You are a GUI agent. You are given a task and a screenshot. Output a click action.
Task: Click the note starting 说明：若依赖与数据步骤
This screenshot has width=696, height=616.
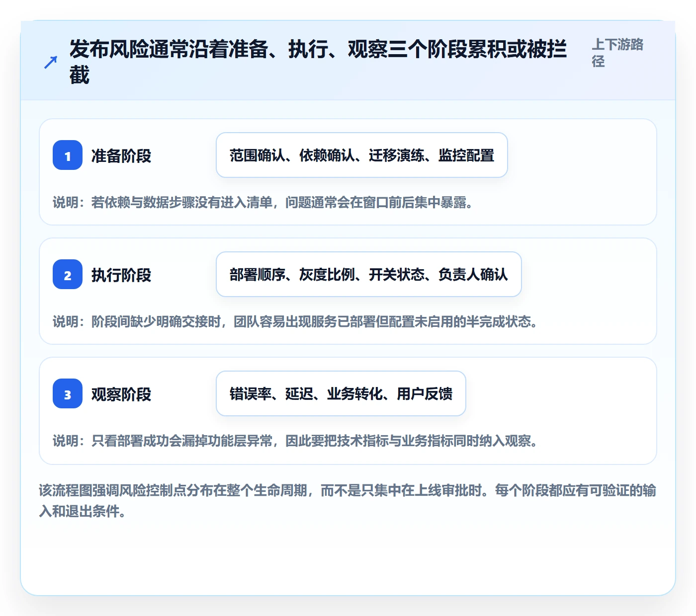pyautogui.click(x=263, y=202)
